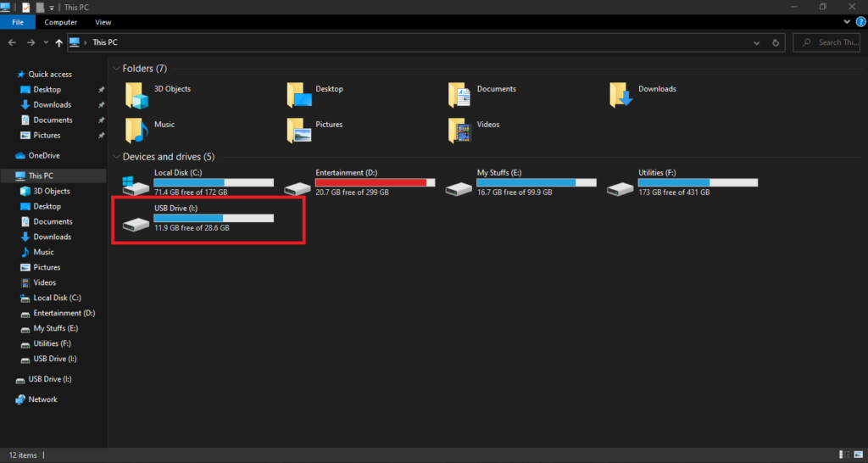Click the Search This PC field
This screenshot has height=463, width=868.
[x=827, y=42]
